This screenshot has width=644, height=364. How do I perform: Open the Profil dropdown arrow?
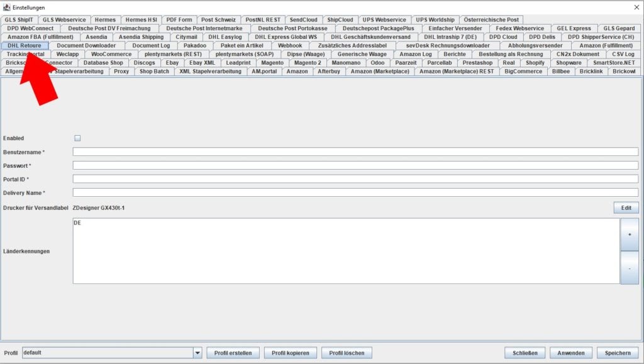point(197,353)
